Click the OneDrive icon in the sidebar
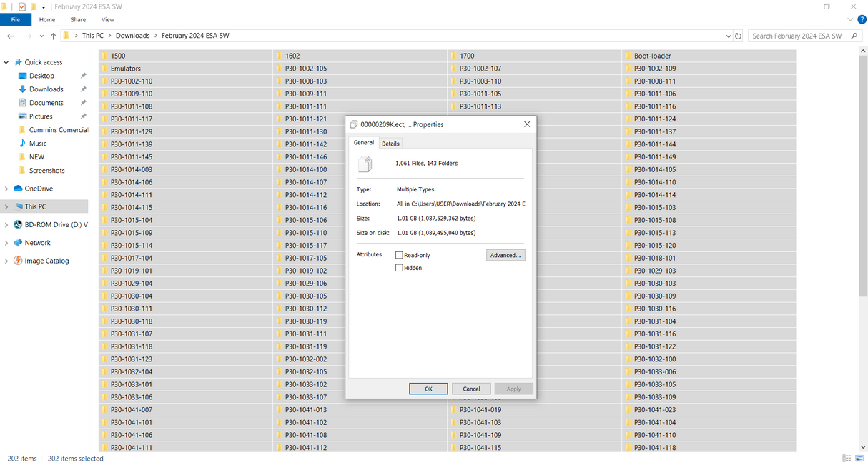This screenshot has width=868, height=465. point(18,188)
